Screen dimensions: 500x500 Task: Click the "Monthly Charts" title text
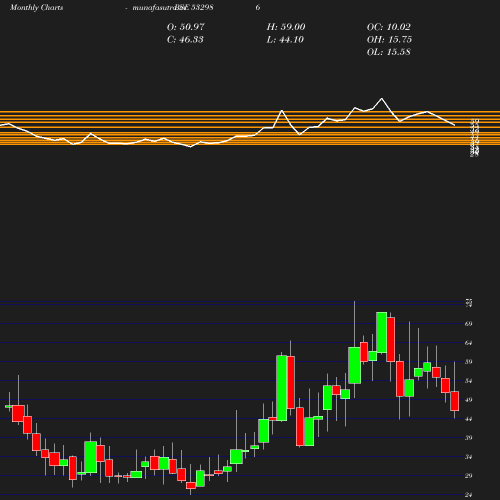pos(37,8)
